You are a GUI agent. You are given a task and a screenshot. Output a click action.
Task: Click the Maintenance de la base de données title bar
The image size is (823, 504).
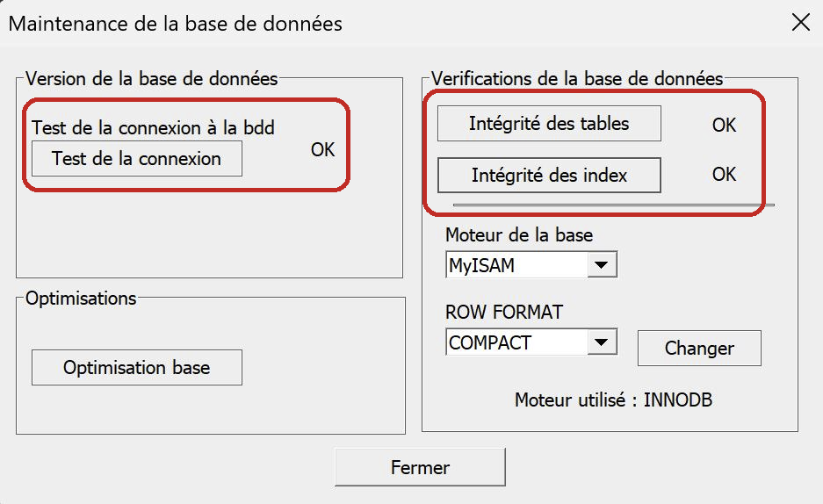point(176,23)
